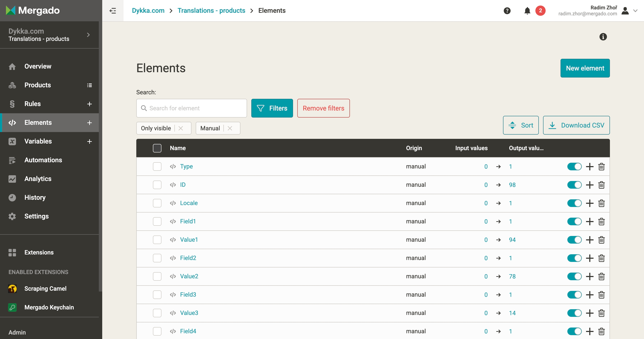Open the Scraping Camel extension

tap(45, 289)
